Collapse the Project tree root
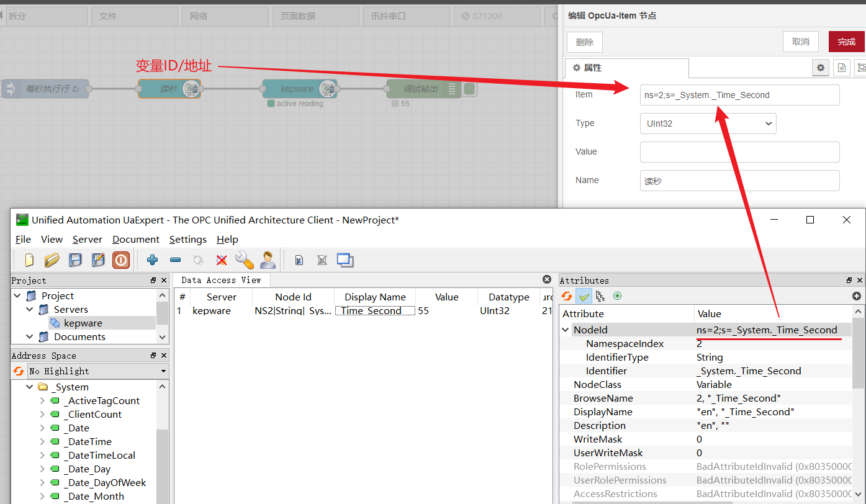 pos(17,296)
